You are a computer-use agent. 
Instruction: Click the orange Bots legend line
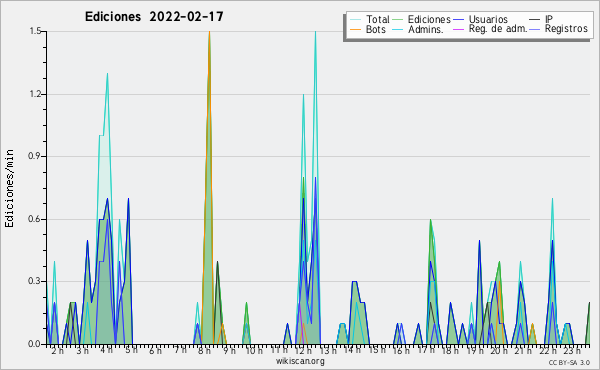click(x=355, y=29)
